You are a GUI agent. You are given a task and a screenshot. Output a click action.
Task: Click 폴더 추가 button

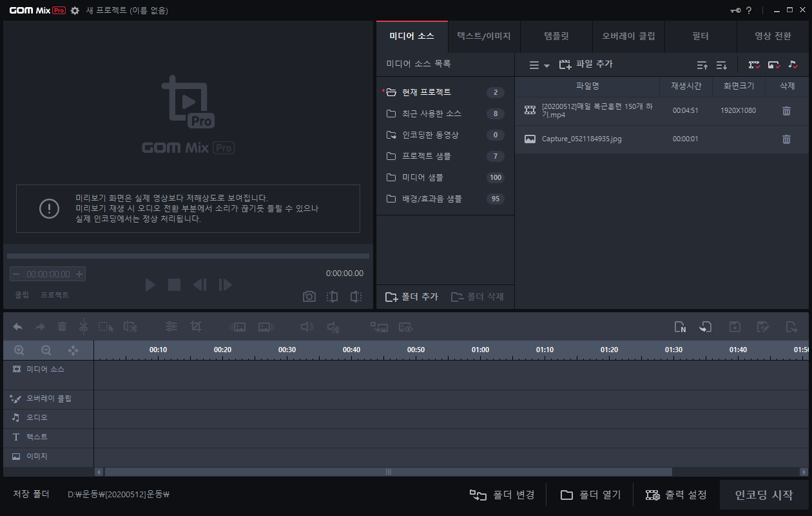pyautogui.click(x=412, y=297)
